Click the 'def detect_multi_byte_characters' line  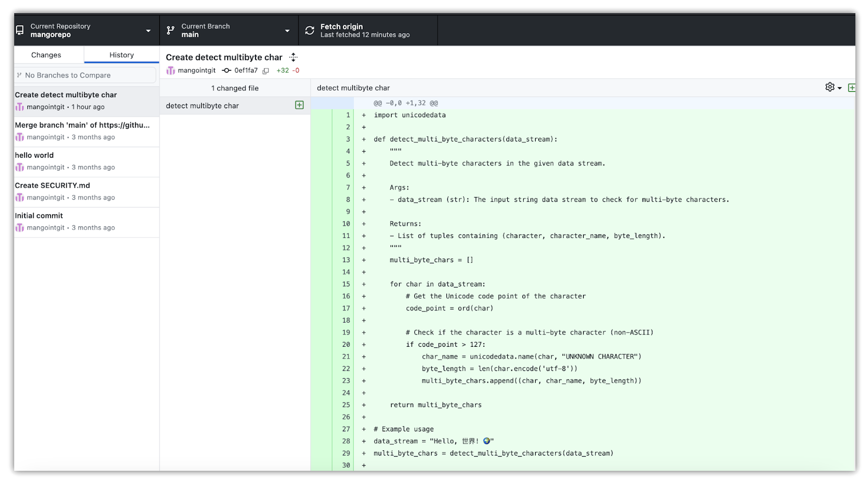pyautogui.click(x=465, y=139)
